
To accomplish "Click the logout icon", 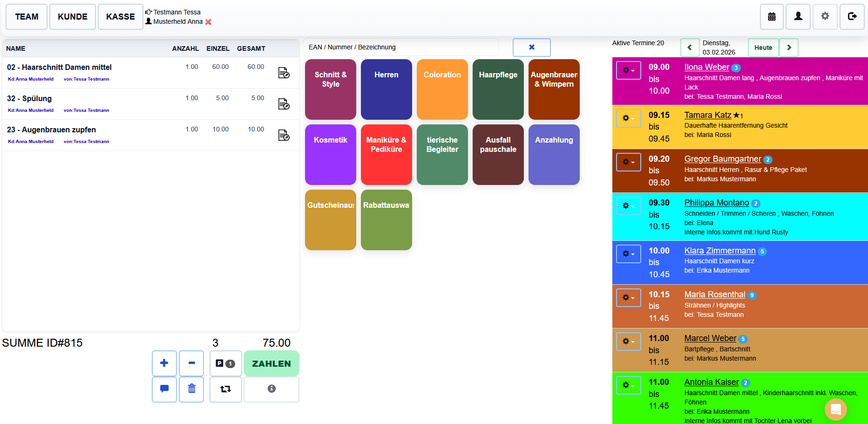I will 852,17.
